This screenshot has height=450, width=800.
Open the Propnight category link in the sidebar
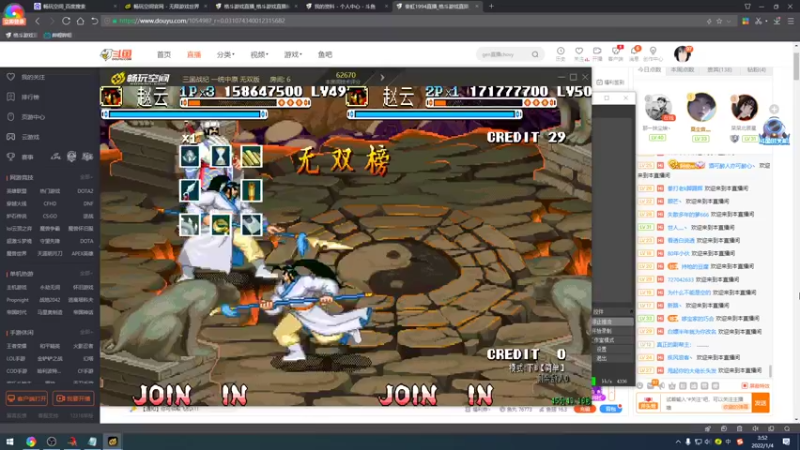point(17,300)
